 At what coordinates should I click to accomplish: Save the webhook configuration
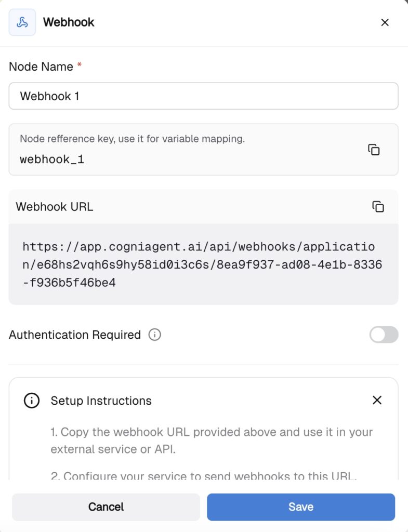point(301,507)
